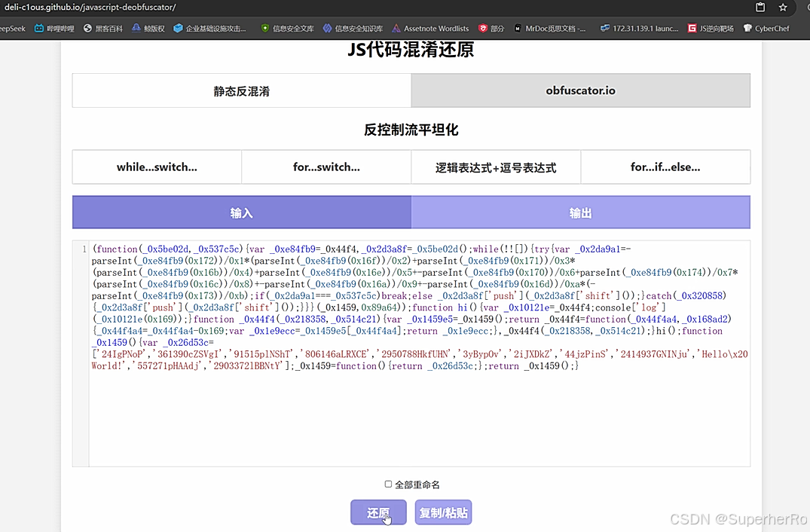Image resolution: width=810 pixels, height=532 pixels.
Task: Switch to the 静态反混淆 tab
Action: click(x=242, y=91)
